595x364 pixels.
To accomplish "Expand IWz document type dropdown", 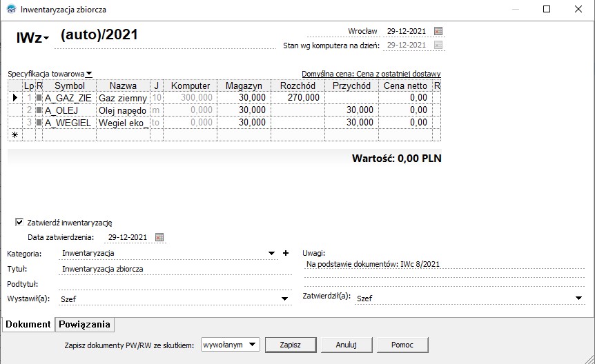I will click(x=46, y=39).
